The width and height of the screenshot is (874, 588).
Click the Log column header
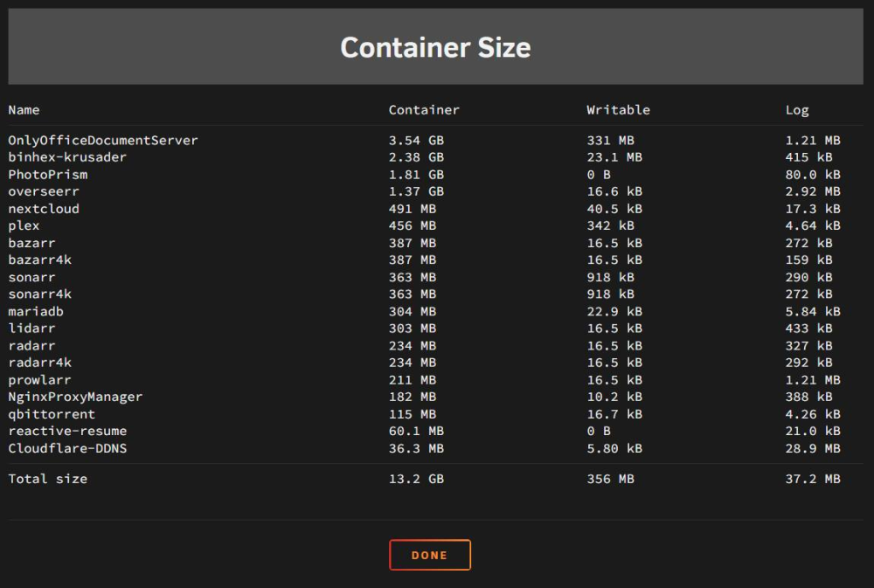point(797,110)
